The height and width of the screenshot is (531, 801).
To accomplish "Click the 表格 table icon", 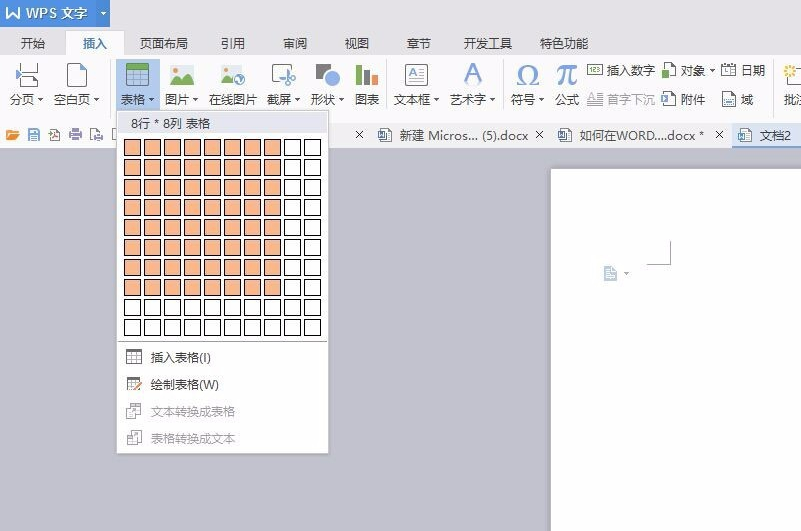I will click(x=137, y=75).
